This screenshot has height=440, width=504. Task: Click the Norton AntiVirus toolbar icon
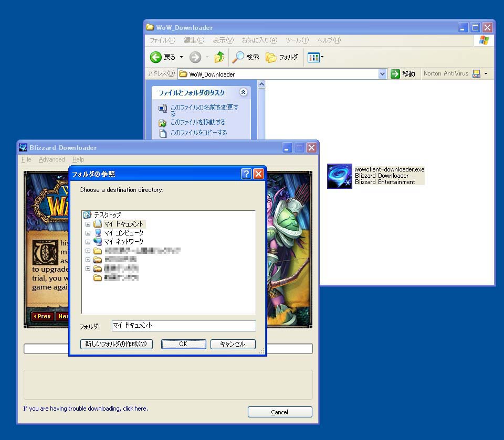click(476, 74)
